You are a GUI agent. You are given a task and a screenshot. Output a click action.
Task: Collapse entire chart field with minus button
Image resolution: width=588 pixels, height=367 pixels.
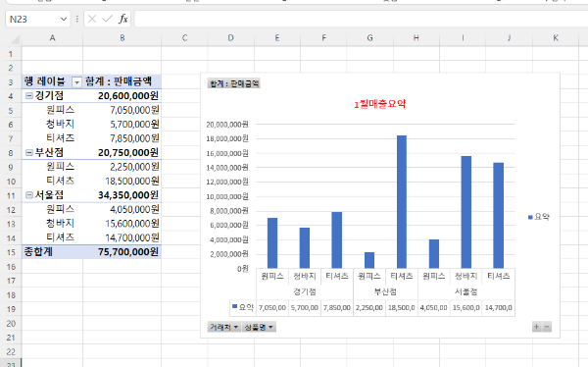(x=547, y=327)
